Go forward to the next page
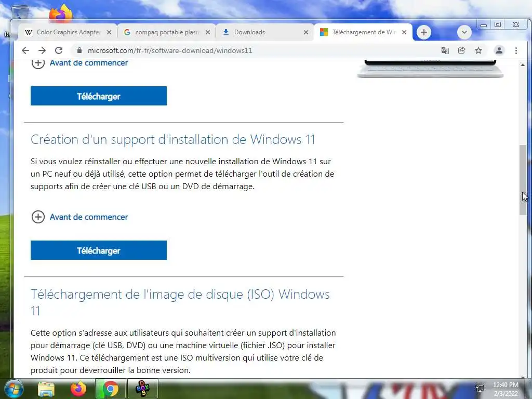532x399 pixels. [x=42, y=50]
